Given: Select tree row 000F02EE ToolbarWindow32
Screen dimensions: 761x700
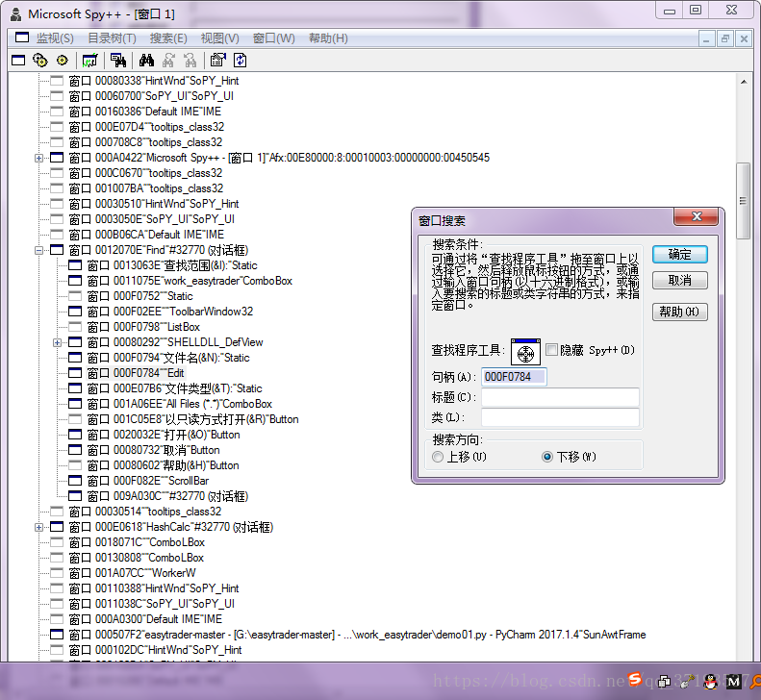Looking at the screenshot, I should pyautogui.click(x=170, y=312).
